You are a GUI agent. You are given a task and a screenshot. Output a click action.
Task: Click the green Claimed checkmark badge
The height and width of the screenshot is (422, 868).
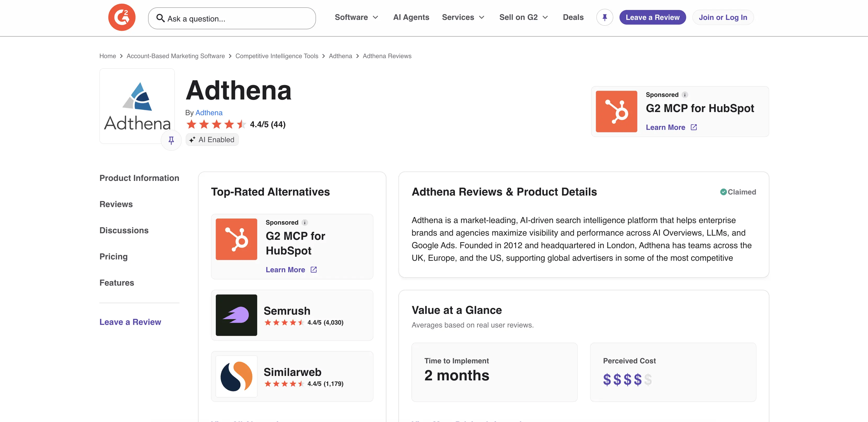pos(723,192)
